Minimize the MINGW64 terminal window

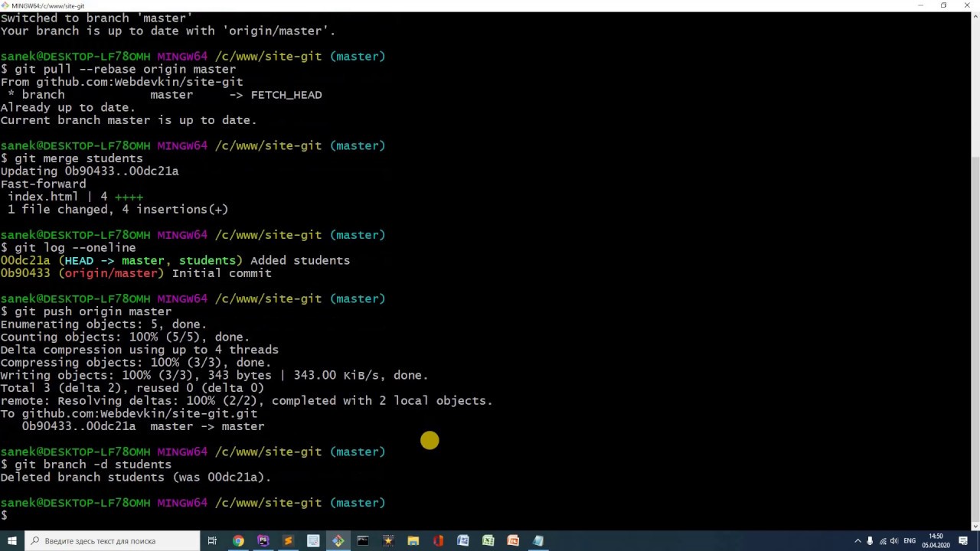click(x=921, y=5)
